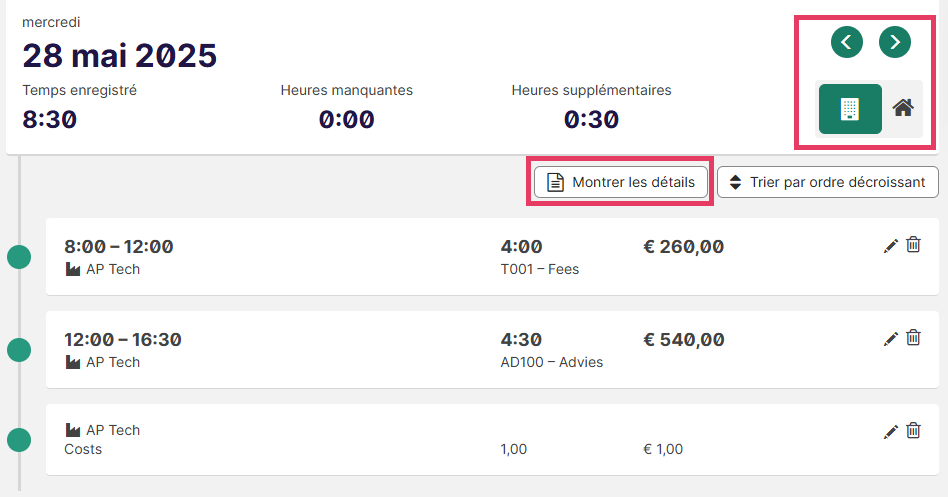Edit the 8:00–12:00 entry pencil icon
Image resolution: width=948 pixels, height=497 pixels.
(x=891, y=246)
